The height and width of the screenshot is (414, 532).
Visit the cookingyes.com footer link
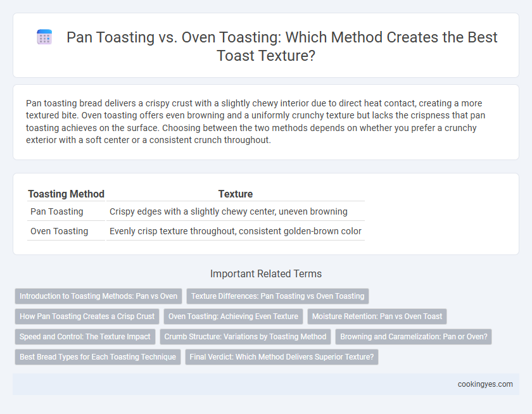coord(485,384)
